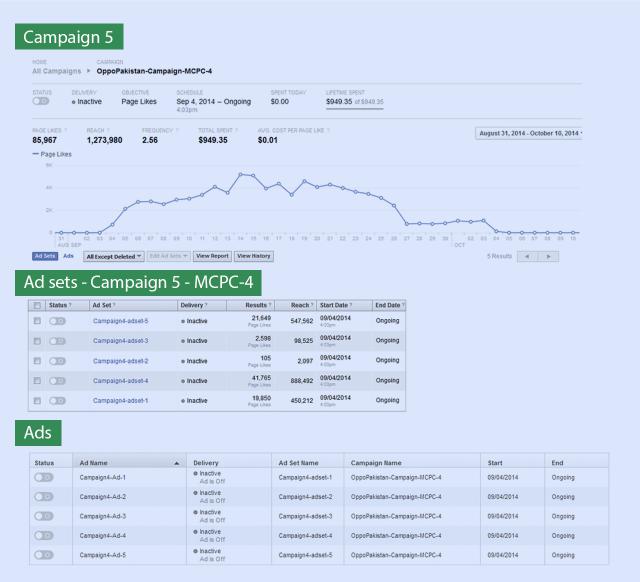The width and height of the screenshot is (640, 582).
Task: Click the help icon beside Total Spent
Action: pos(239,130)
